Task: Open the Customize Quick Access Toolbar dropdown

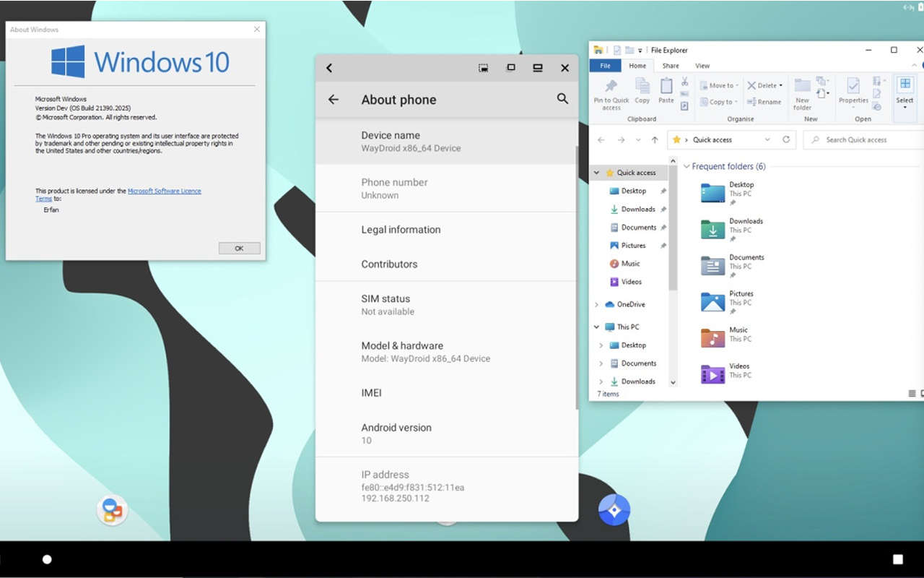Action: coord(640,50)
